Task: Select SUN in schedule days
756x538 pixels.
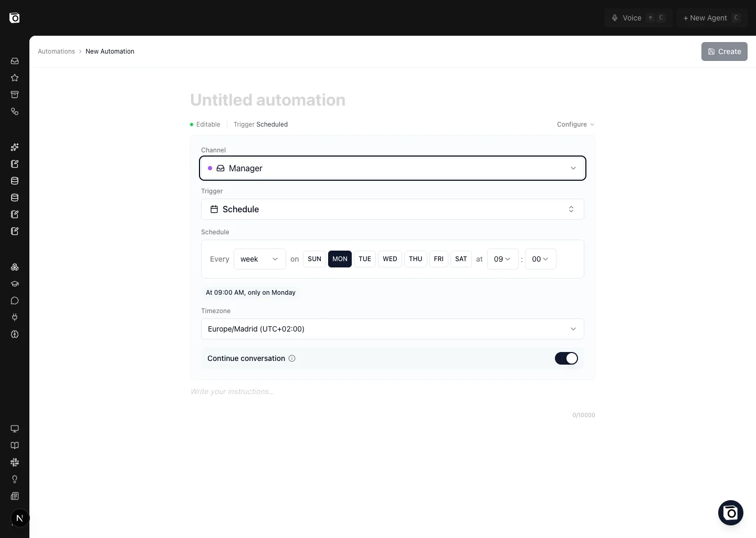Action: point(314,259)
